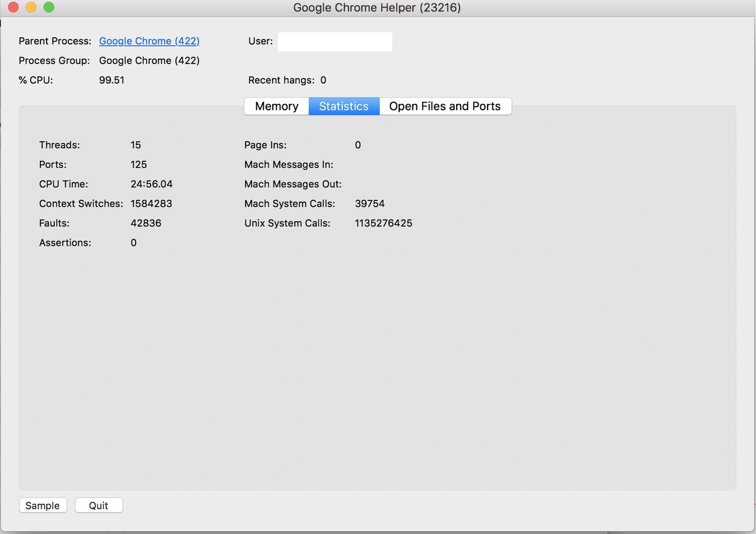The width and height of the screenshot is (756, 534).
Task: Click the Unix System Calls label
Action: point(287,223)
